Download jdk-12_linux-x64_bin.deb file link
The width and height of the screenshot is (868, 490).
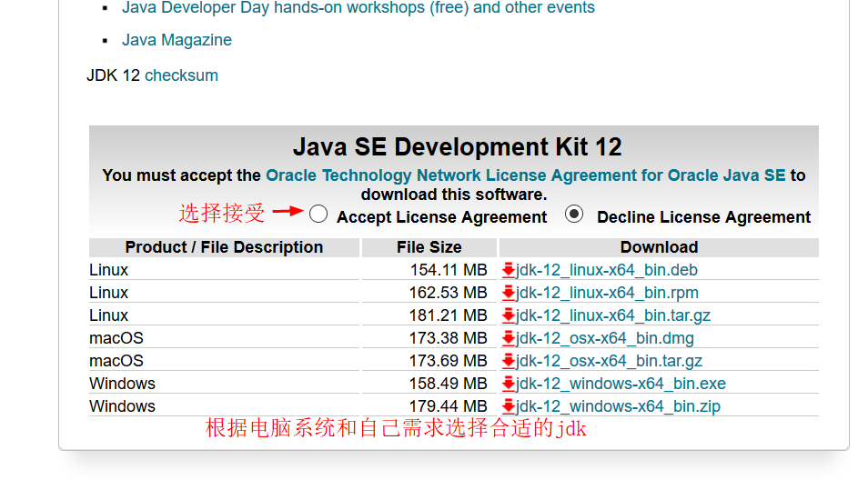tap(607, 270)
